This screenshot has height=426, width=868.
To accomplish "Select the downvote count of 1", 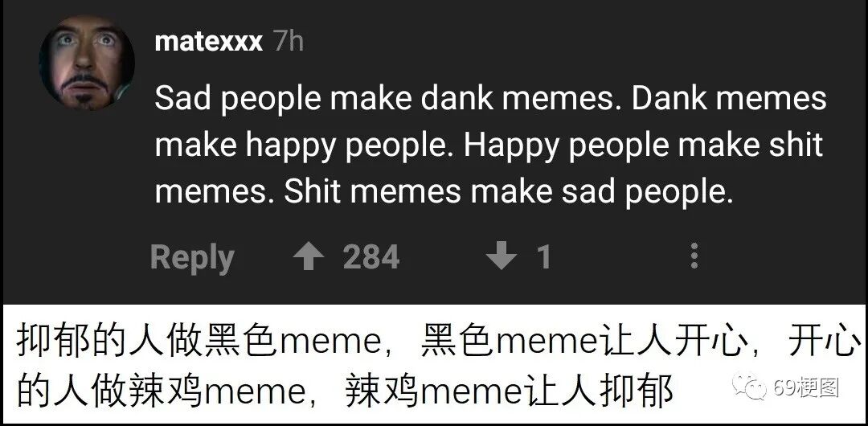I will pos(544,257).
